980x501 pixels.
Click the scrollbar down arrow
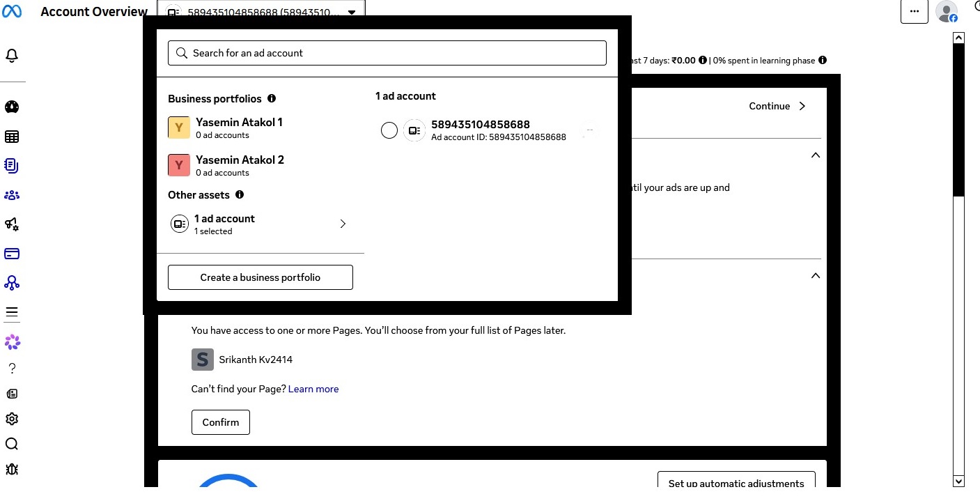958,481
